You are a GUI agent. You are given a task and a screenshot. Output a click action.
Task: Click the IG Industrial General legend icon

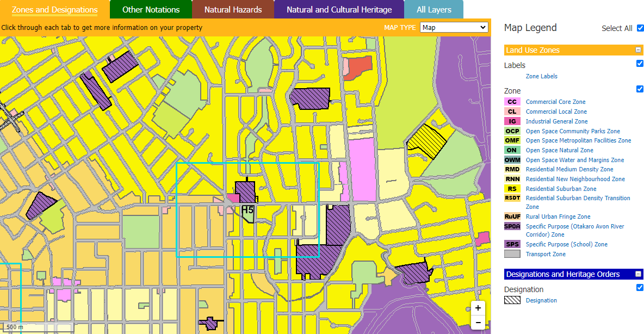click(x=512, y=122)
